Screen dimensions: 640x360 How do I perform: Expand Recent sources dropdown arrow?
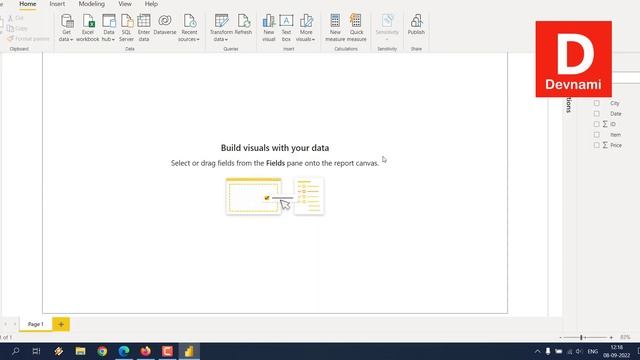(198, 40)
